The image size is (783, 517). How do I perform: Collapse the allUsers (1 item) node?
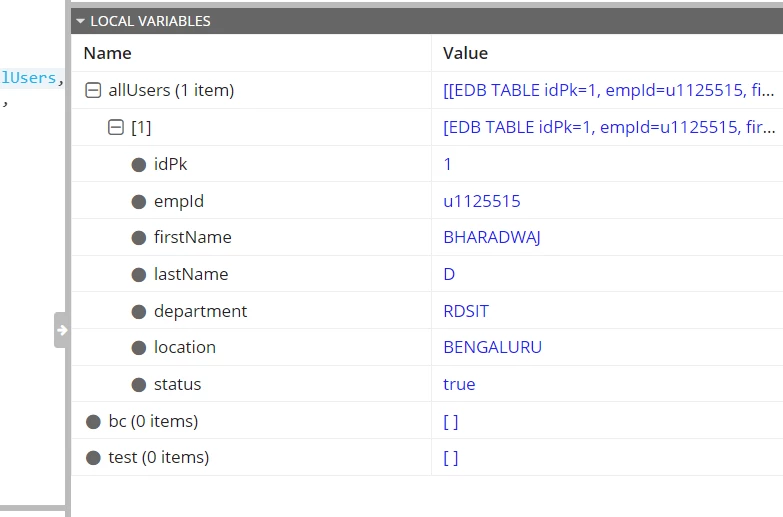[93, 90]
